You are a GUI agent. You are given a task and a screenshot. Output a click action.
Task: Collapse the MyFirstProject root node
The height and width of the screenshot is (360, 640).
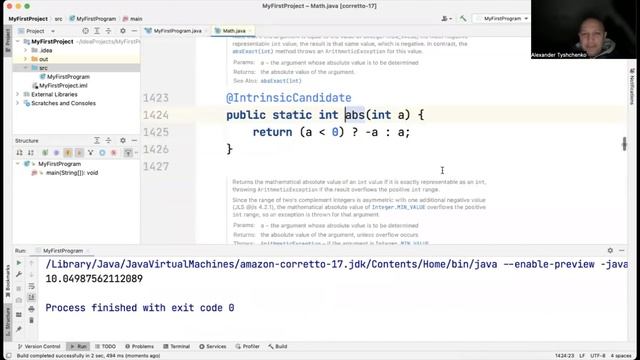point(18,42)
